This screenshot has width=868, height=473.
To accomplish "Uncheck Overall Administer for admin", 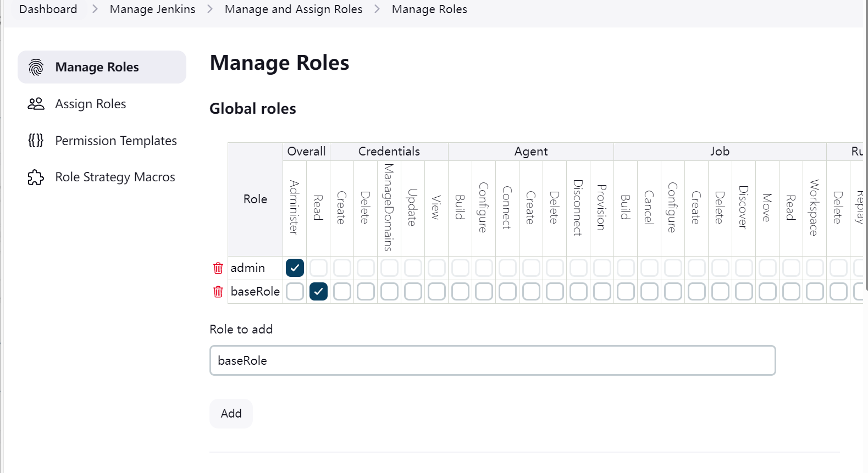I will (x=295, y=268).
